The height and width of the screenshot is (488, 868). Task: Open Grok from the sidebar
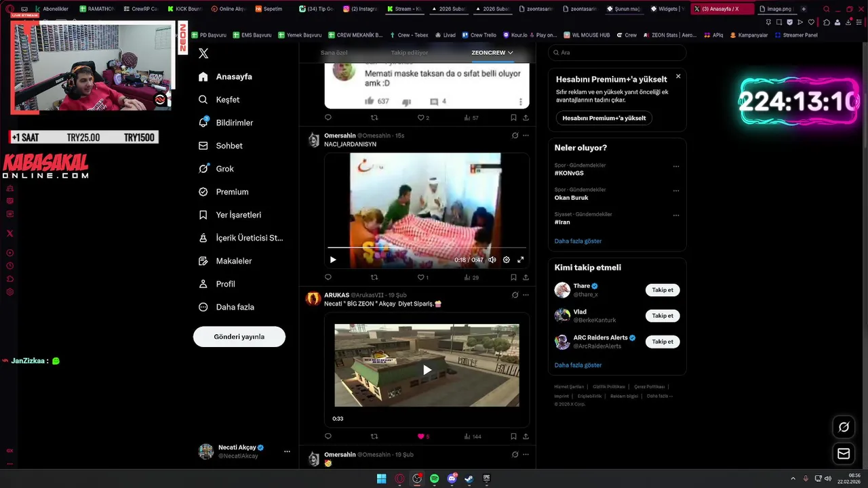click(216, 169)
